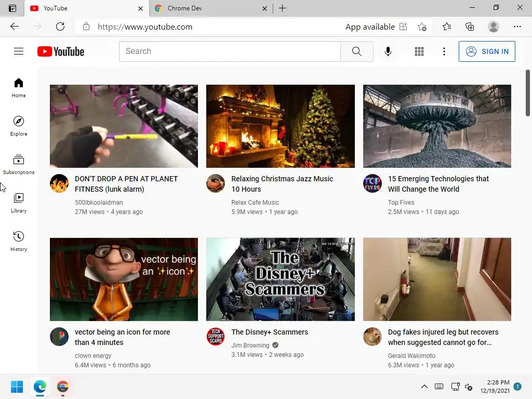The width and height of the screenshot is (532, 399).
Task: Close the Chrome Dev tab
Action: click(x=264, y=8)
